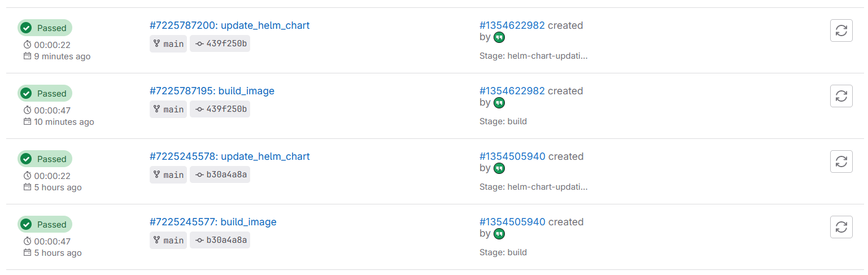Click main branch badge on job #7225787195
Viewport: 868px width, 275px height.
[x=168, y=110]
